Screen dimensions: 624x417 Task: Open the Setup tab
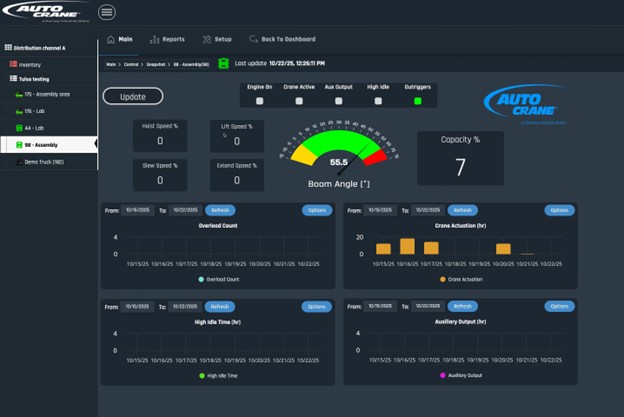217,39
